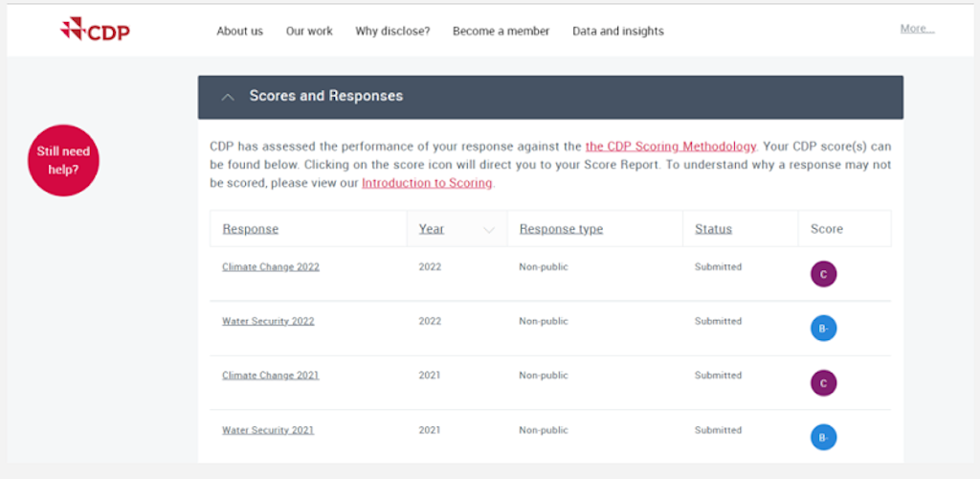
Task: Collapse the Scores and Responses section
Action: [x=228, y=97]
